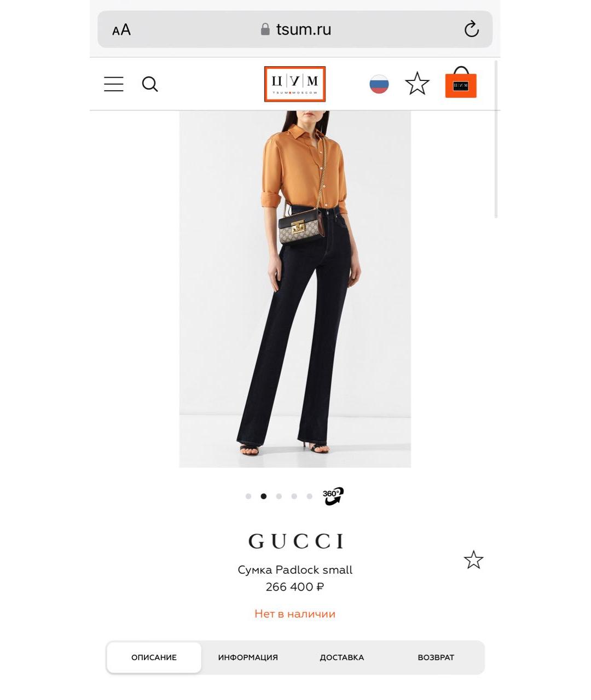
Task: Launch the 360° product view
Action: point(333,496)
